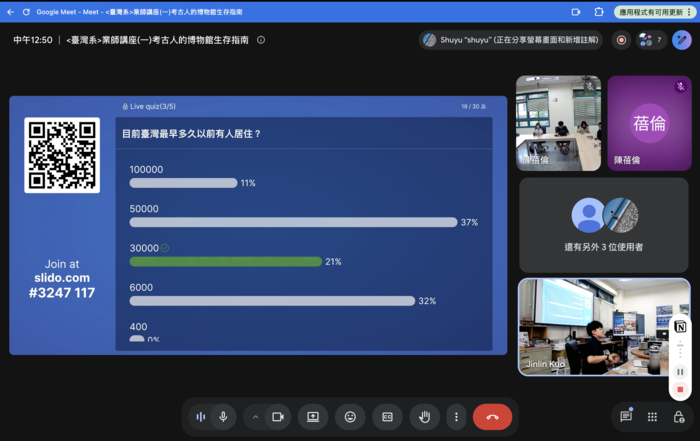Open more options three-dot menu

pyautogui.click(x=456, y=417)
